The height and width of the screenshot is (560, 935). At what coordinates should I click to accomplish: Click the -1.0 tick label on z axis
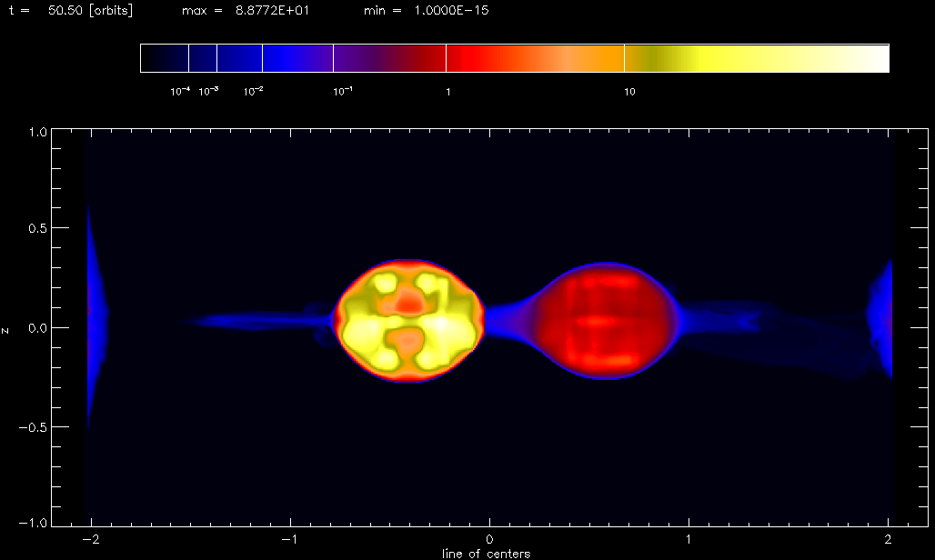click(x=33, y=523)
